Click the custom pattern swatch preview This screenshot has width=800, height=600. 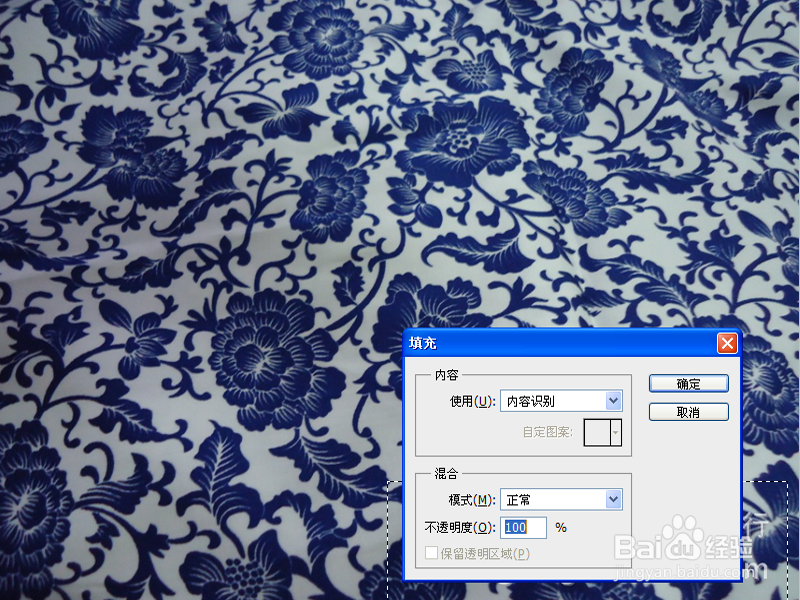(597, 433)
